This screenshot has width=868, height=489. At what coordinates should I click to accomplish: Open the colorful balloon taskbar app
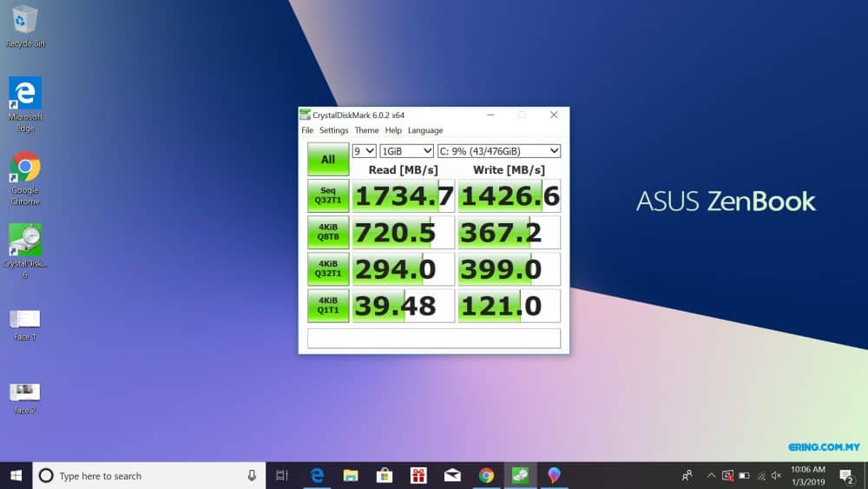554,476
